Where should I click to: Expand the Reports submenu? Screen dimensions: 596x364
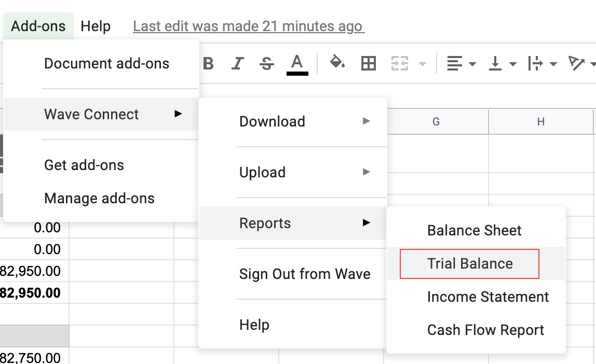(265, 223)
